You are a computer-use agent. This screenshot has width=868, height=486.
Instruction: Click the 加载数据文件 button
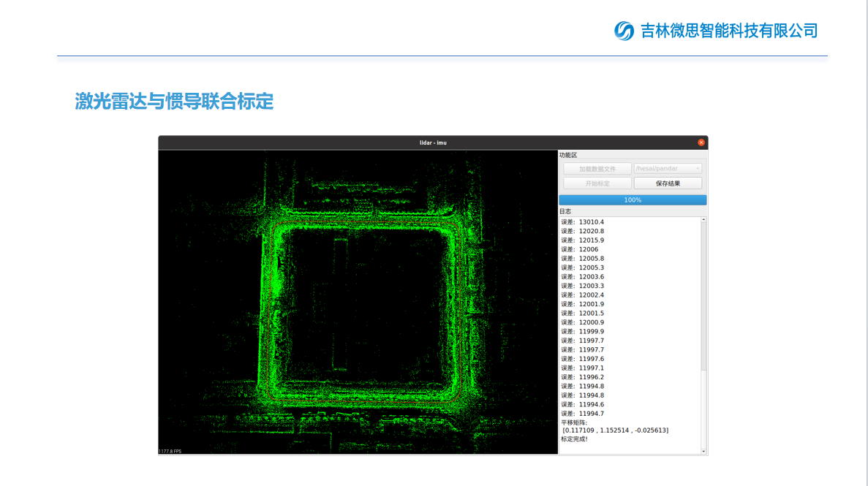597,169
